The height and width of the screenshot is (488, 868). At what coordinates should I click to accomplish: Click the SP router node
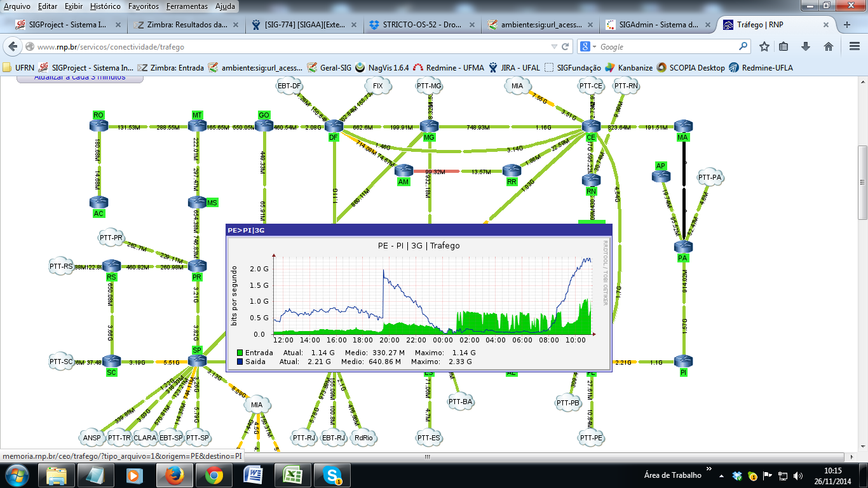[197, 361]
